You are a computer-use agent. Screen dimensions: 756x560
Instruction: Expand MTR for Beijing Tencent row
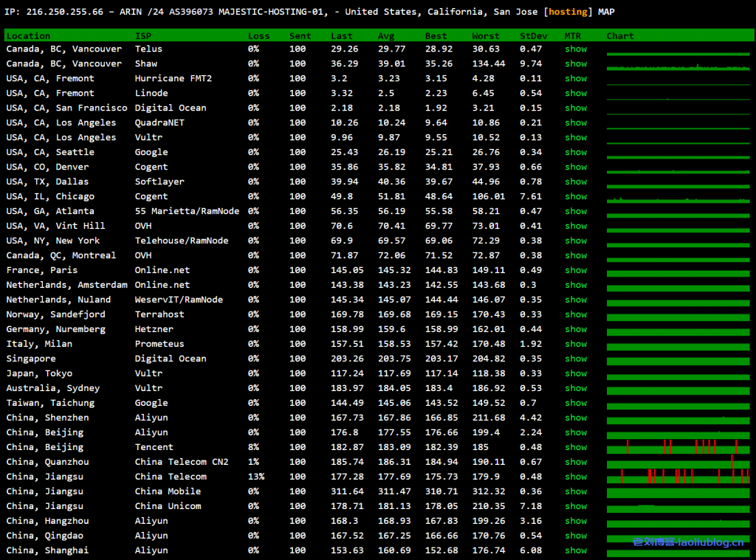[x=575, y=447]
